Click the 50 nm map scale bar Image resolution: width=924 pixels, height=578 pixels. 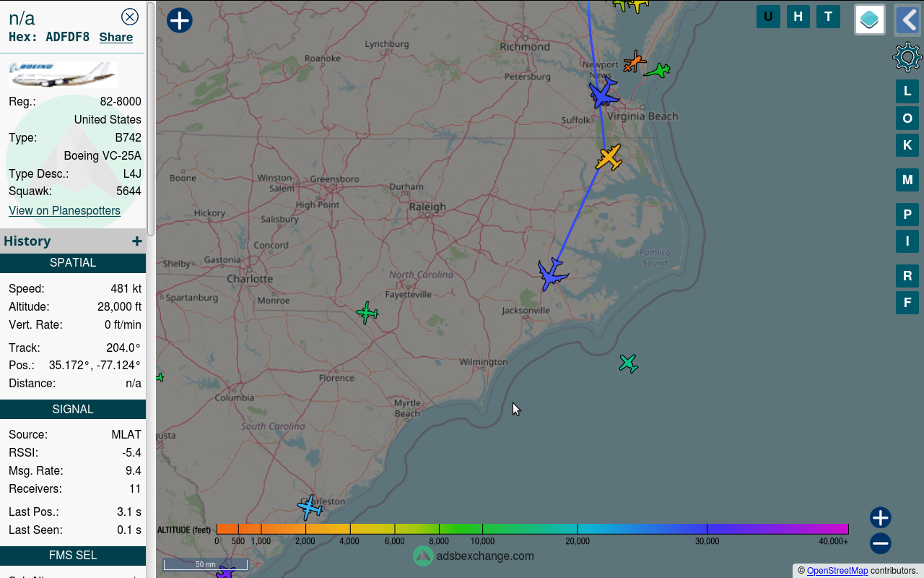(x=205, y=564)
